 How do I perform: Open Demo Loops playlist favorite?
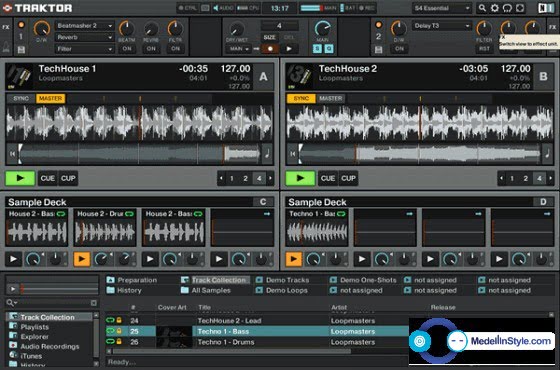(x=282, y=290)
